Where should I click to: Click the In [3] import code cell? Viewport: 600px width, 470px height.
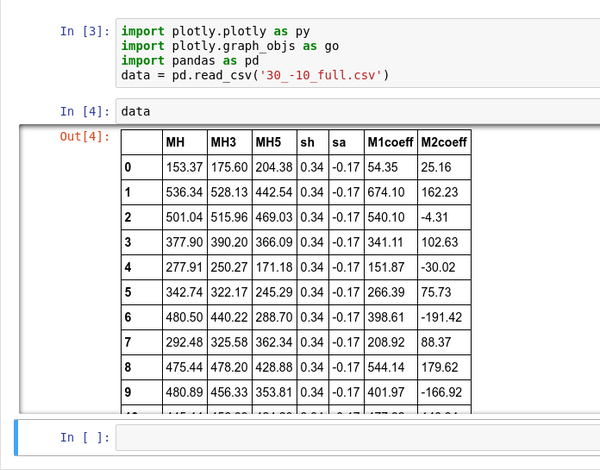coord(358,53)
